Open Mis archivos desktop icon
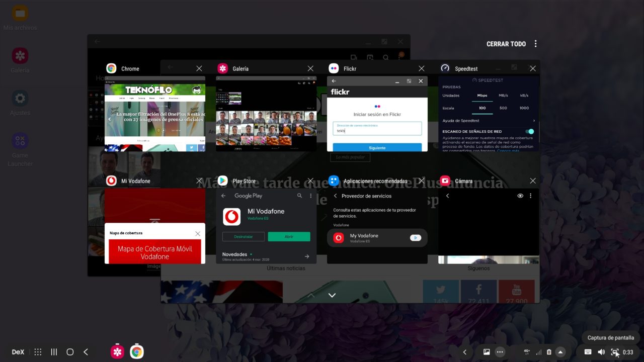 click(20, 18)
